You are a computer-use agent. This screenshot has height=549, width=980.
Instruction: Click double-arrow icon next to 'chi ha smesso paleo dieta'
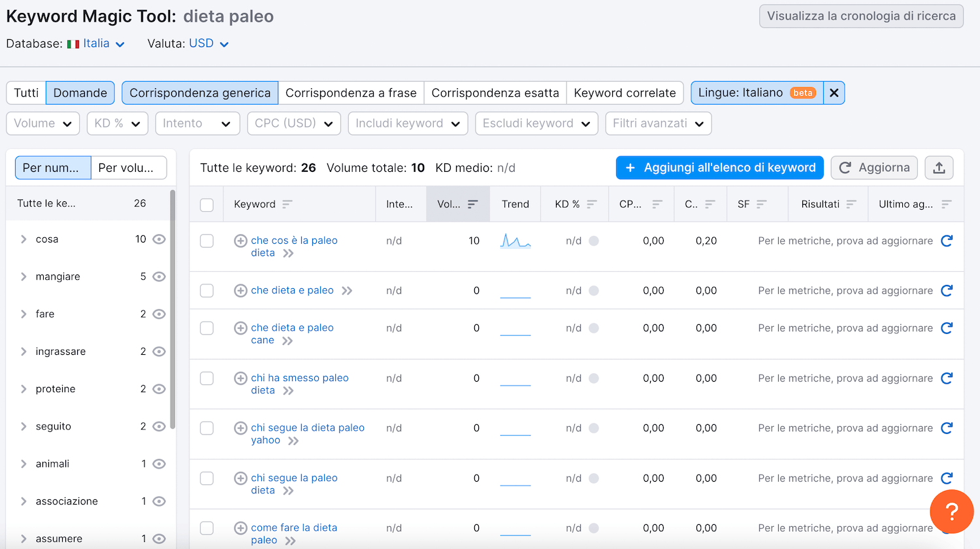click(288, 391)
